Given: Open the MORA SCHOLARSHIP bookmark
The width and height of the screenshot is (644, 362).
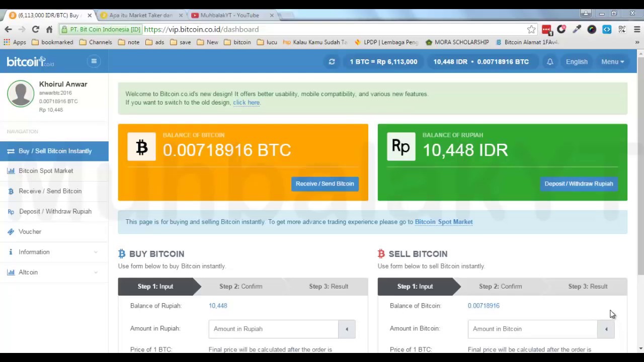Looking at the screenshot, I should point(457,42).
